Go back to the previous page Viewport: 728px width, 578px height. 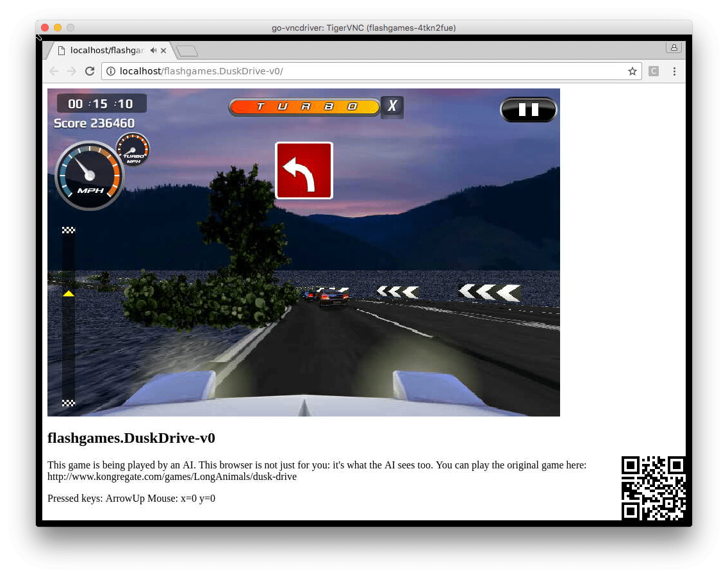54,71
